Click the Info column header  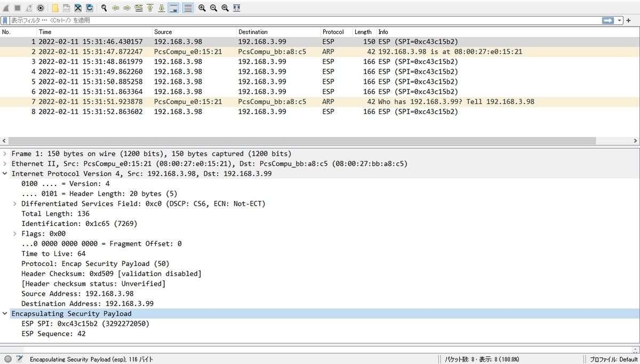(x=507, y=32)
